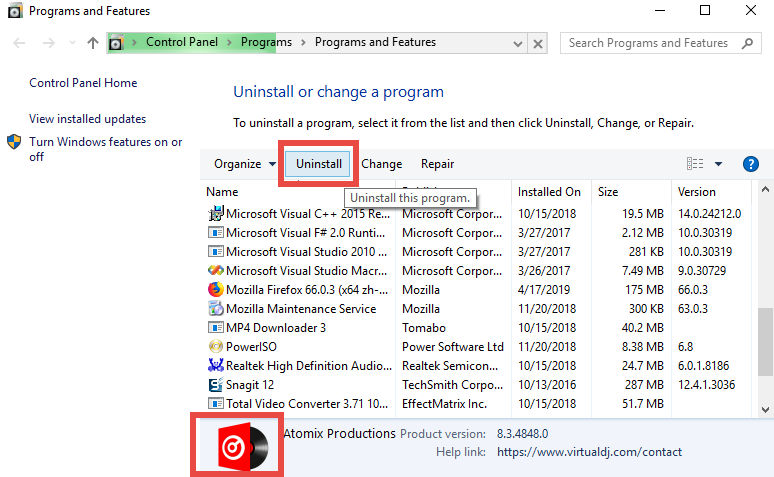Select Control Panel in the breadcrumb
Viewport: 774px width, 477px height.
(182, 42)
